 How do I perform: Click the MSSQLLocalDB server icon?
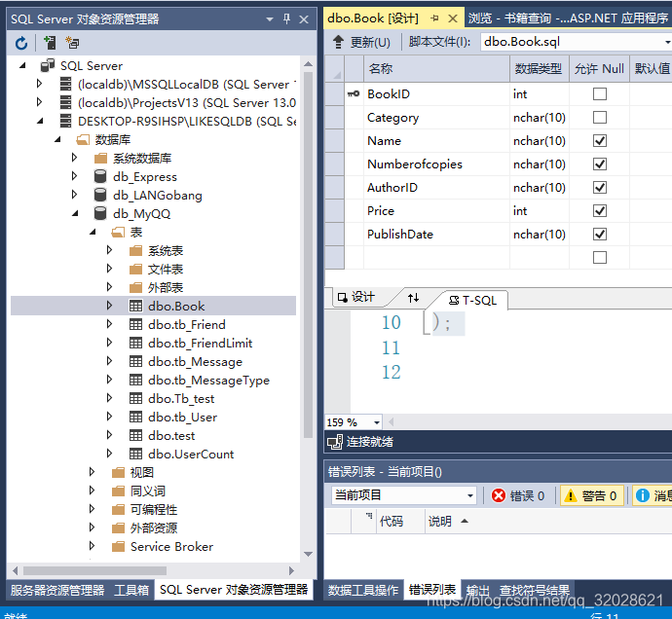(x=65, y=84)
